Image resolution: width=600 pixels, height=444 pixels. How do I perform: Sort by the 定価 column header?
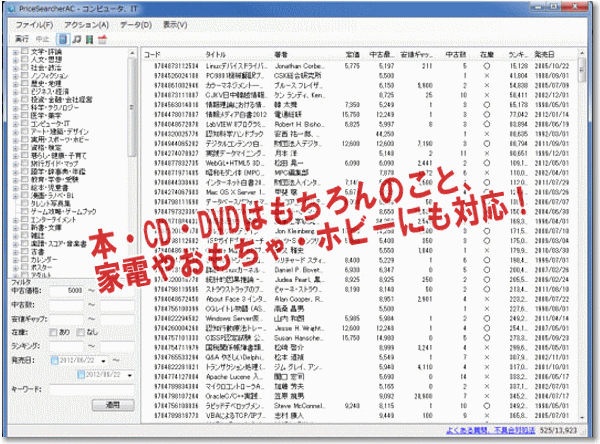click(x=352, y=55)
